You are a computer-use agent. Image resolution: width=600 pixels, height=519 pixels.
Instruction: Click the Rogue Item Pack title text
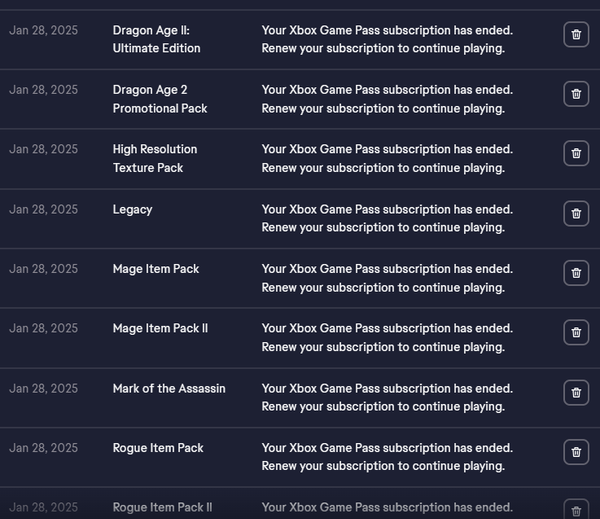click(x=158, y=448)
